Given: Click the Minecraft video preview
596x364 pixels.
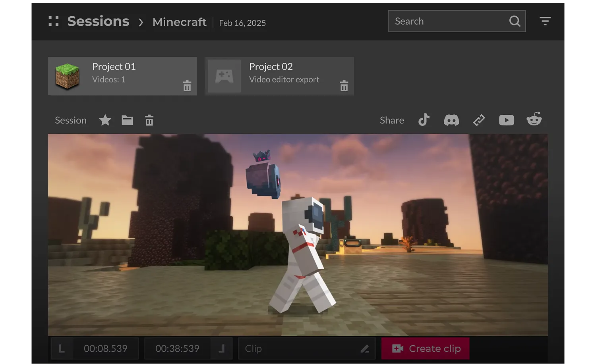Looking at the screenshot, I should click(298, 235).
